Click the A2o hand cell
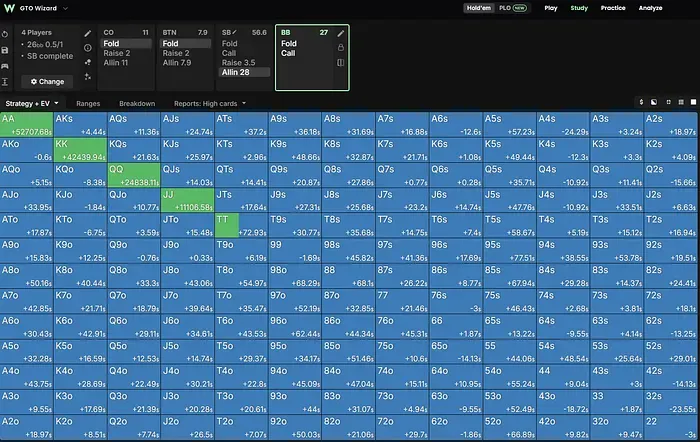The height and width of the screenshot is (442, 700). (x=26, y=427)
